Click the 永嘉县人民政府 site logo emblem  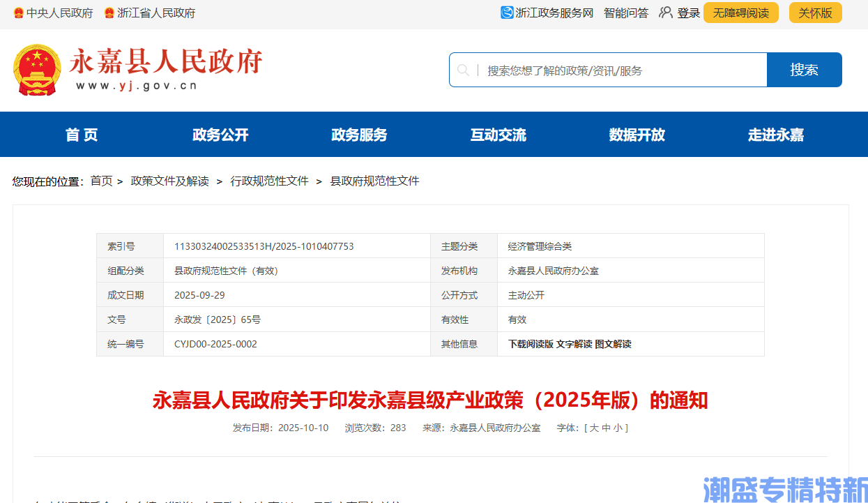click(37, 70)
